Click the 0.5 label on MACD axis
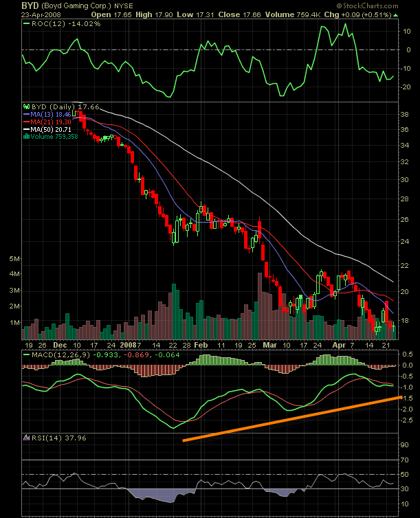Image resolution: width=420 pixels, height=518 pixels. point(408,354)
